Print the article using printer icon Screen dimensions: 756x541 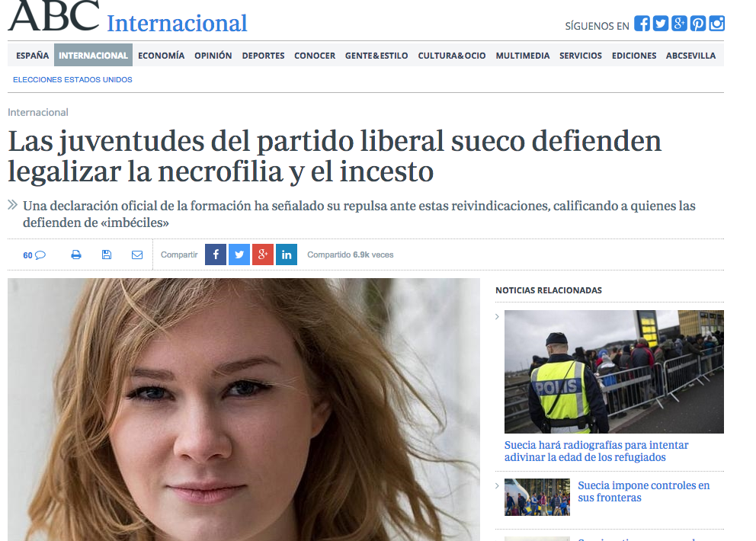pos(76,254)
